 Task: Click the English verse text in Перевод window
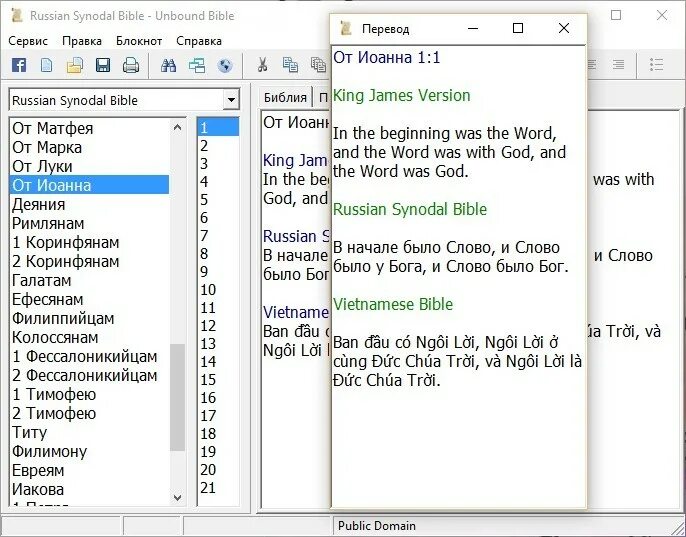(449, 152)
